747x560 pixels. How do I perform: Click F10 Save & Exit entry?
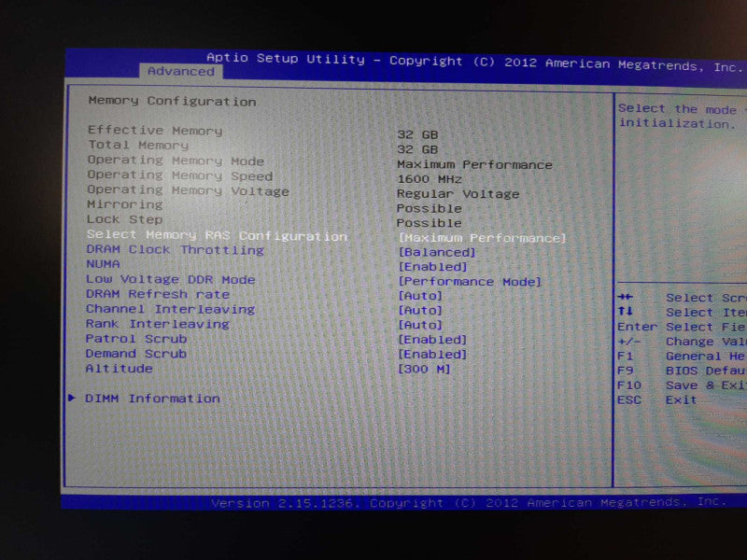[x=683, y=385]
